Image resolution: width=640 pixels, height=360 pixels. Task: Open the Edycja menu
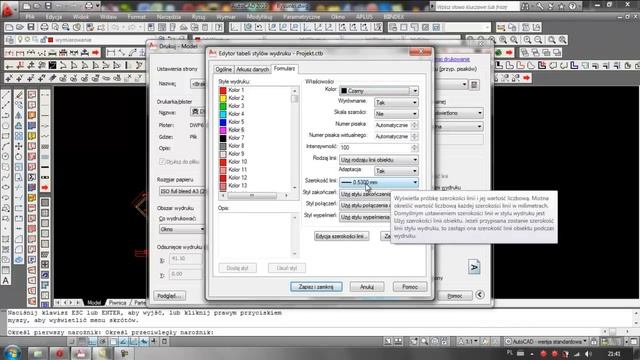pyautogui.click(x=54, y=17)
